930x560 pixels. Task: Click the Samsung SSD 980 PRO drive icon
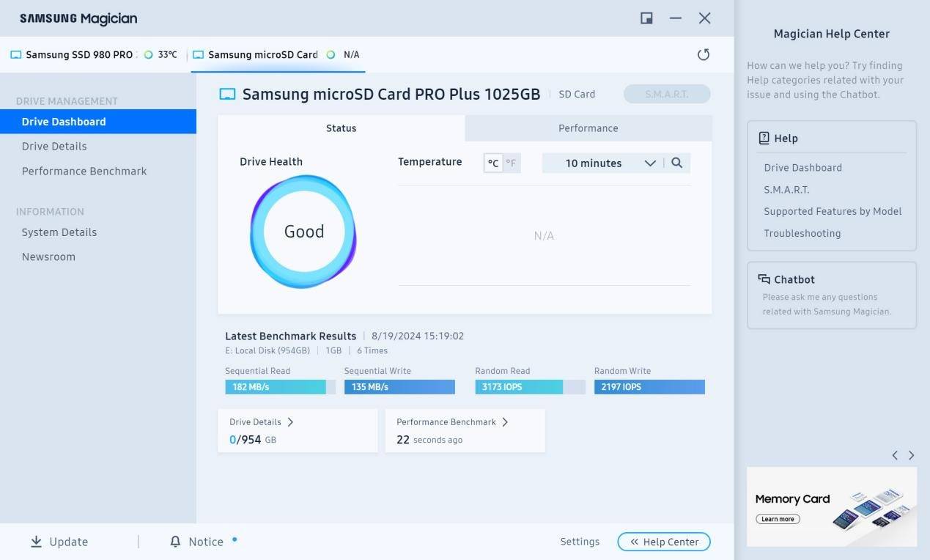tap(16, 55)
